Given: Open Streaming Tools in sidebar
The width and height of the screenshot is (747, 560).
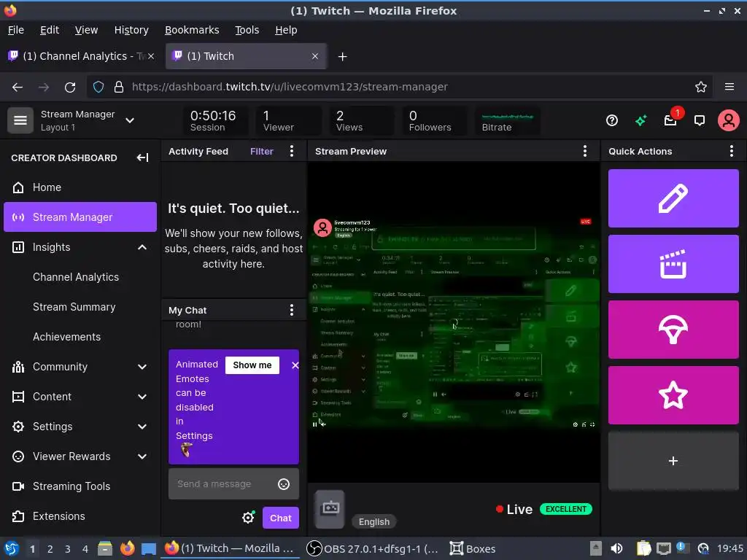Looking at the screenshot, I should click(80, 486).
